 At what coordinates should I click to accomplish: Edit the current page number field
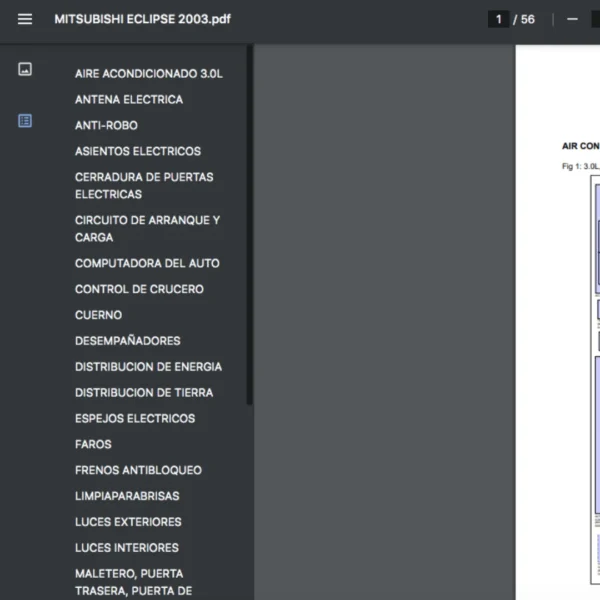[498, 19]
